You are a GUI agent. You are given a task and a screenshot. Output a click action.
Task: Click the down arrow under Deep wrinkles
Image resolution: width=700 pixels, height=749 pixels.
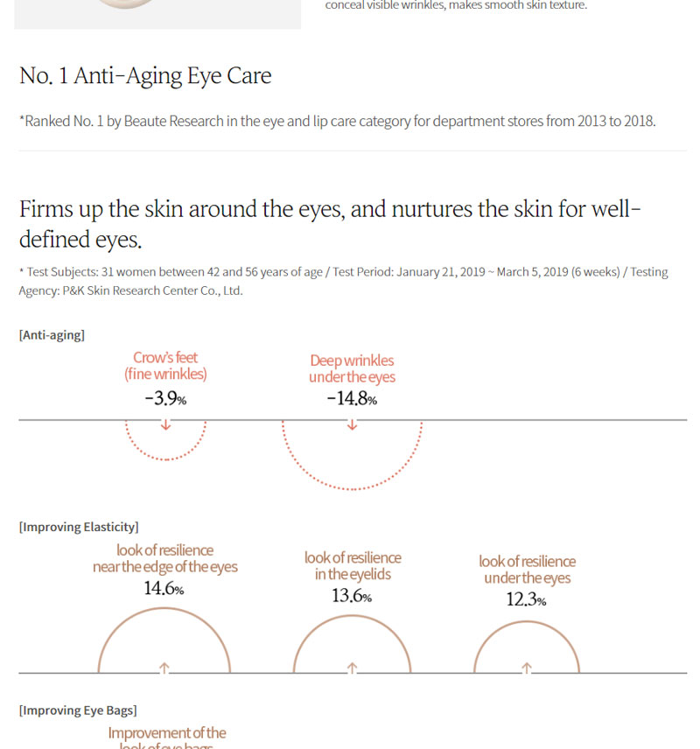click(x=352, y=426)
